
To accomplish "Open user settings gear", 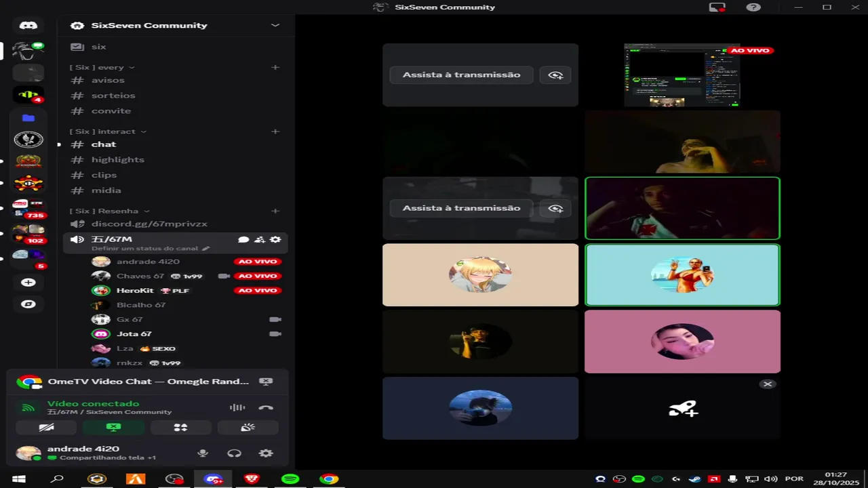I will (266, 453).
